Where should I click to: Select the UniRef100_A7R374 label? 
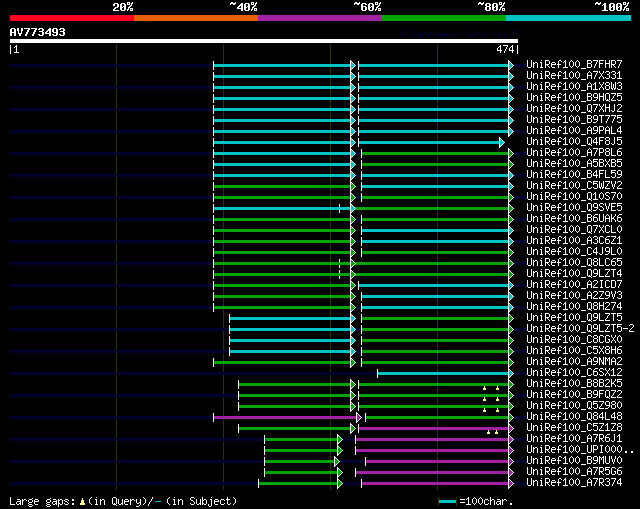pos(574,483)
